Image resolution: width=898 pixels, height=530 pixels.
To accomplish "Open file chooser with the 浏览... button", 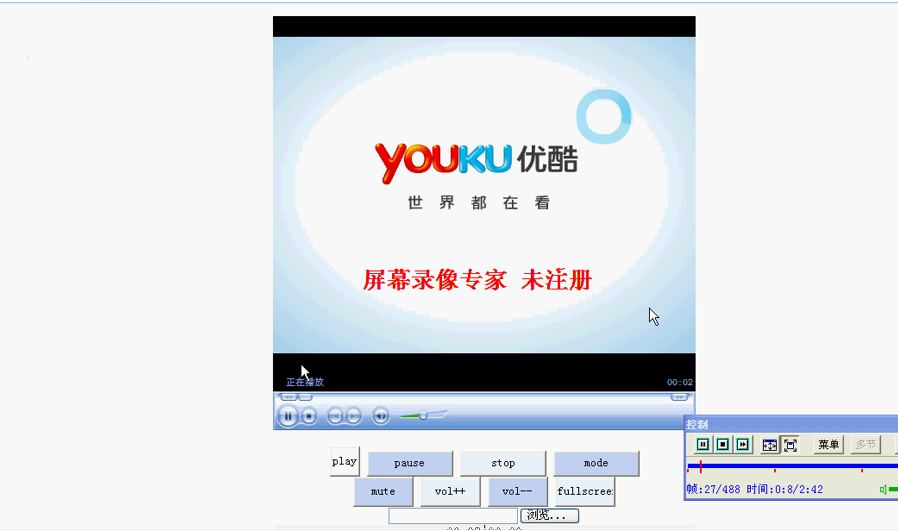I will pos(549,515).
